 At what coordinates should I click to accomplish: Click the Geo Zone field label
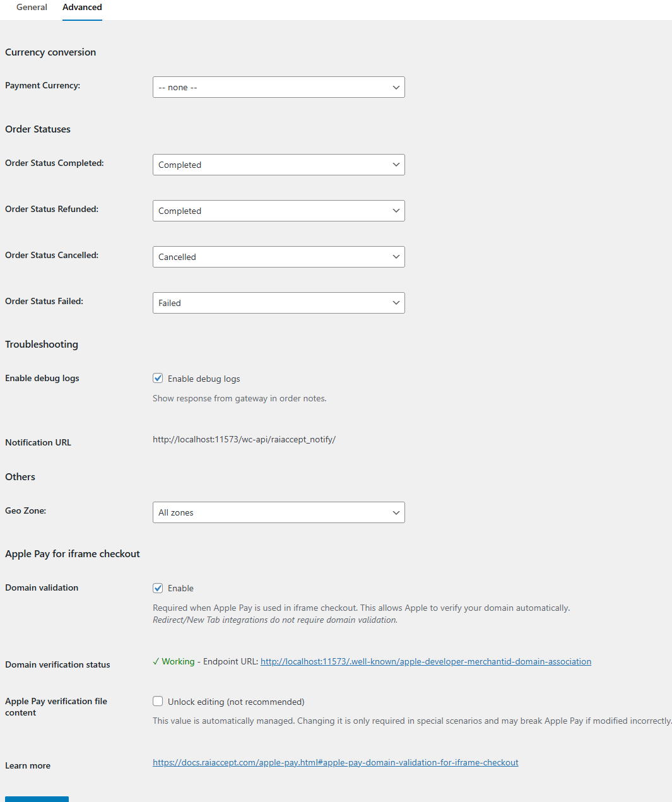pos(25,511)
